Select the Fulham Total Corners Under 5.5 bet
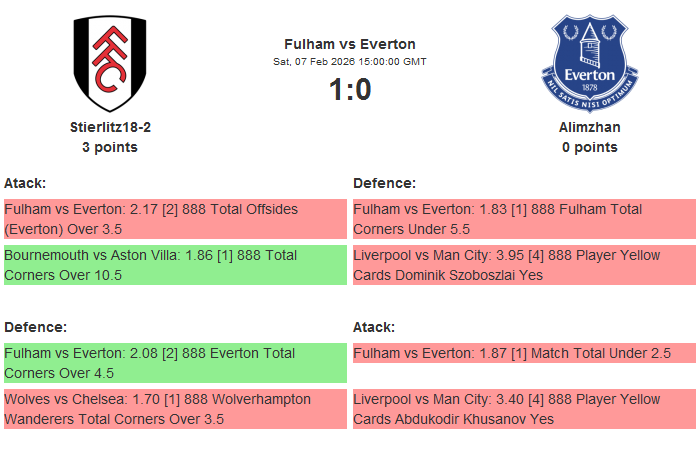700x460 pixels. 523,219
